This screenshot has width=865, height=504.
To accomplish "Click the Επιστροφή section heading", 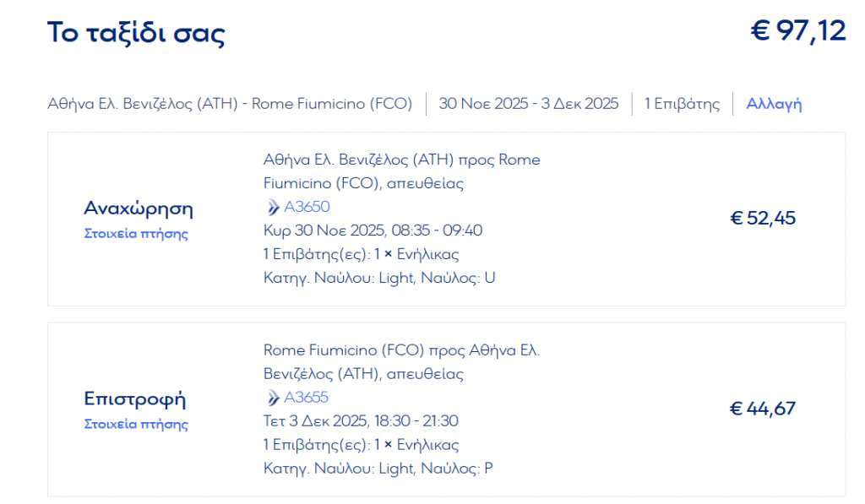I will click(134, 398).
